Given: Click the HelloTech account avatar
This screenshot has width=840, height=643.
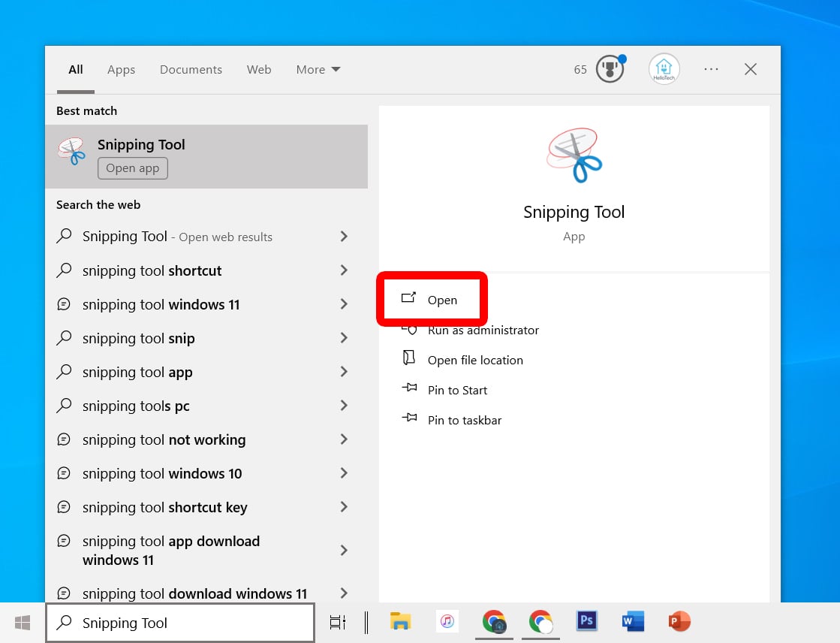Looking at the screenshot, I should (x=664, y=68).
